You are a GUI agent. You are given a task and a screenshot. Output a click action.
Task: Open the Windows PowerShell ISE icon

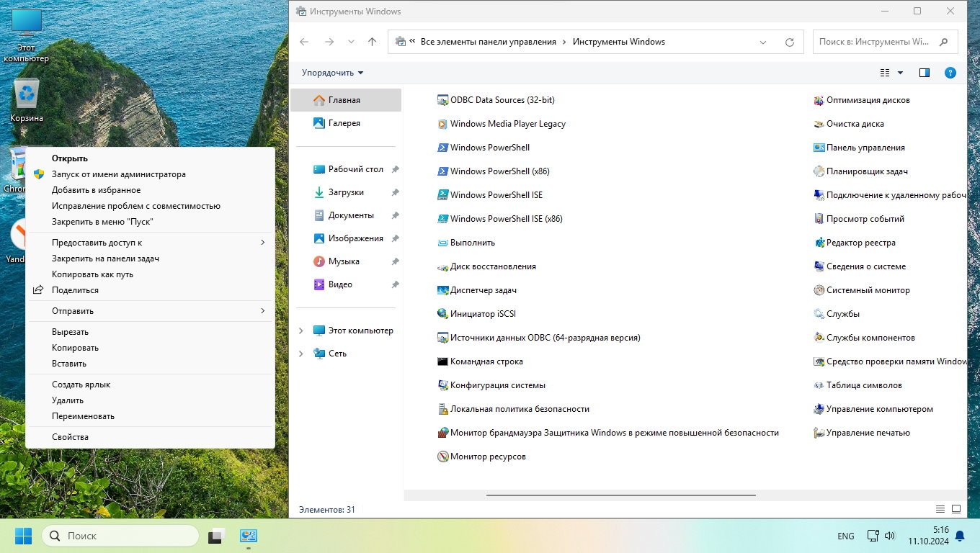(443, 195)
